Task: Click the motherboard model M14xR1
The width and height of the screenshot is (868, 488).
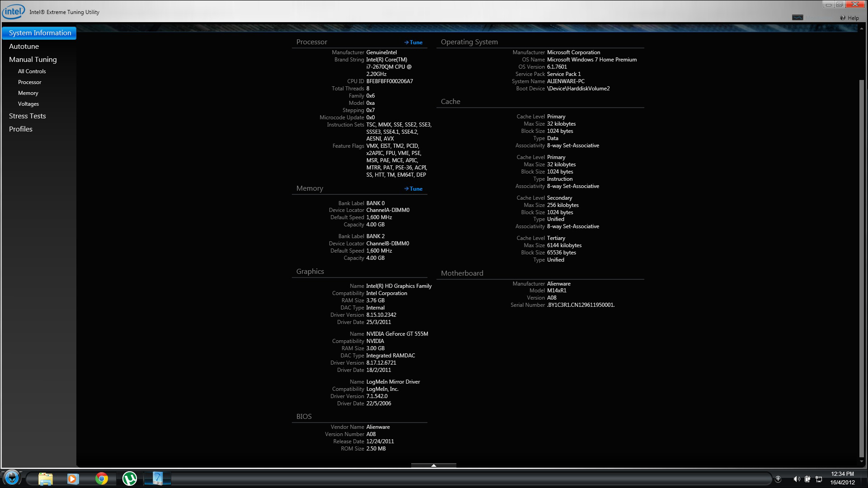Action: pyautogui.click(x=557, y=291)
